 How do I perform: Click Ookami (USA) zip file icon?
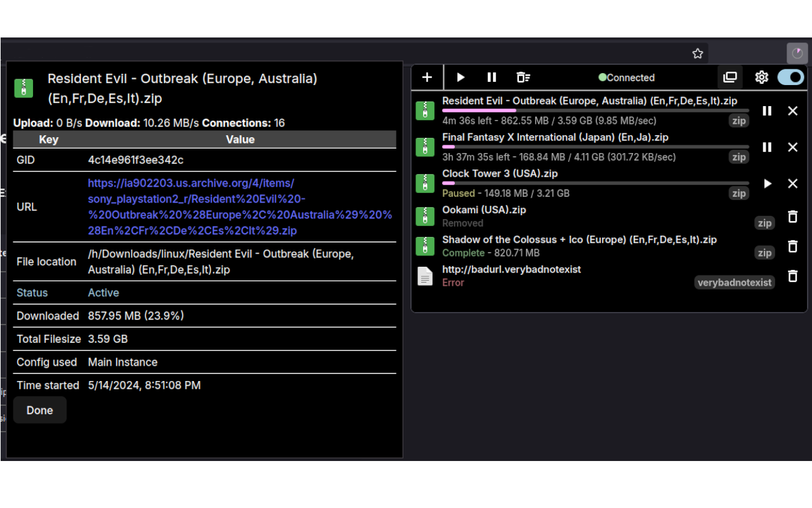coord(425,216)
